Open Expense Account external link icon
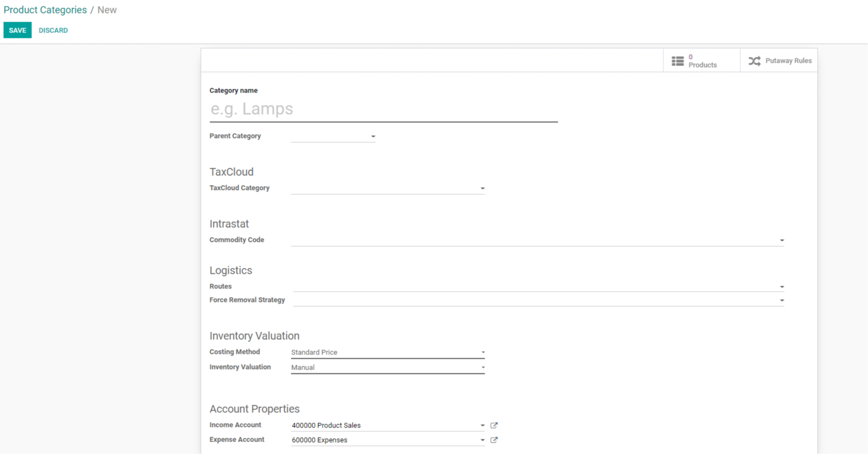 [494, 440]
